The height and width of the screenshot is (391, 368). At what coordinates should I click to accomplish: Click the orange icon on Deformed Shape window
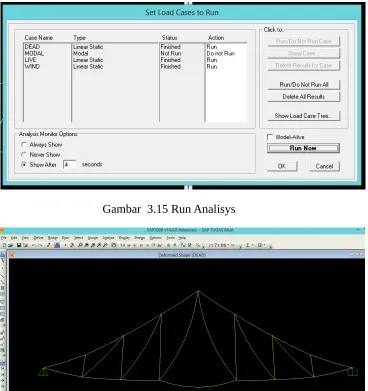pos(12,255)
